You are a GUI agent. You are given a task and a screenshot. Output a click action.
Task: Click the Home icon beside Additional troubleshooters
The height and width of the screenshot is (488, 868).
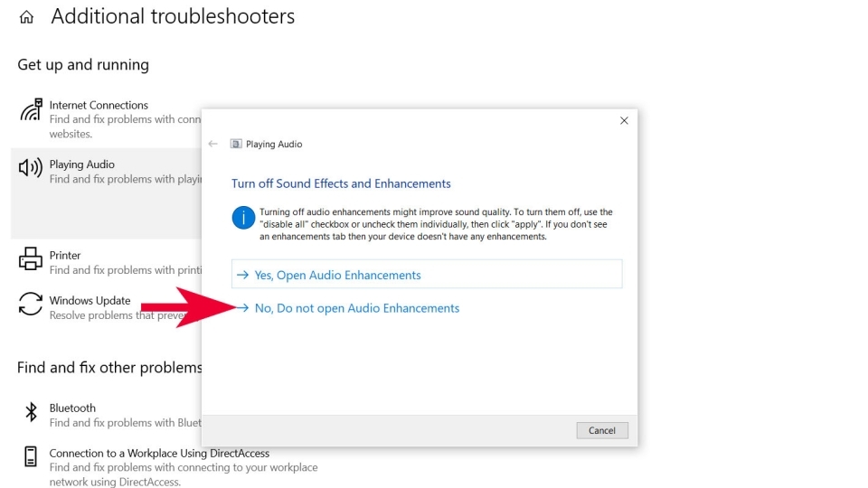(x=26, y=17)
